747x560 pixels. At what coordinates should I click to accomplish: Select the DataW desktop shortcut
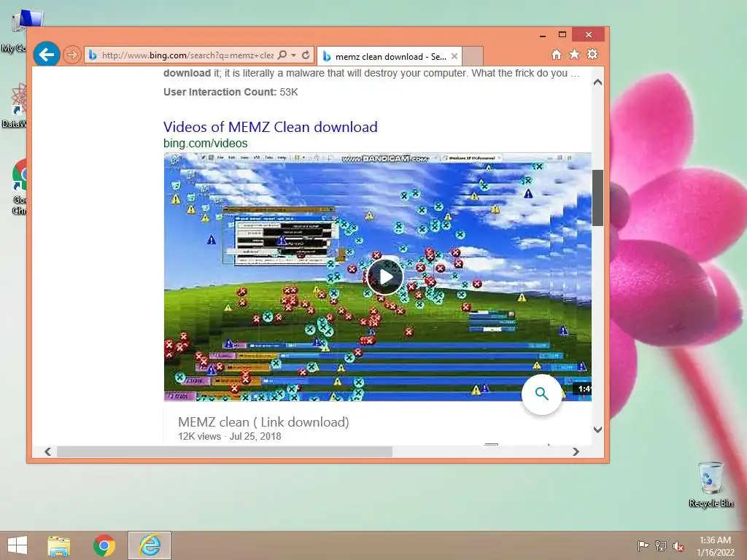tap(16, 106)
